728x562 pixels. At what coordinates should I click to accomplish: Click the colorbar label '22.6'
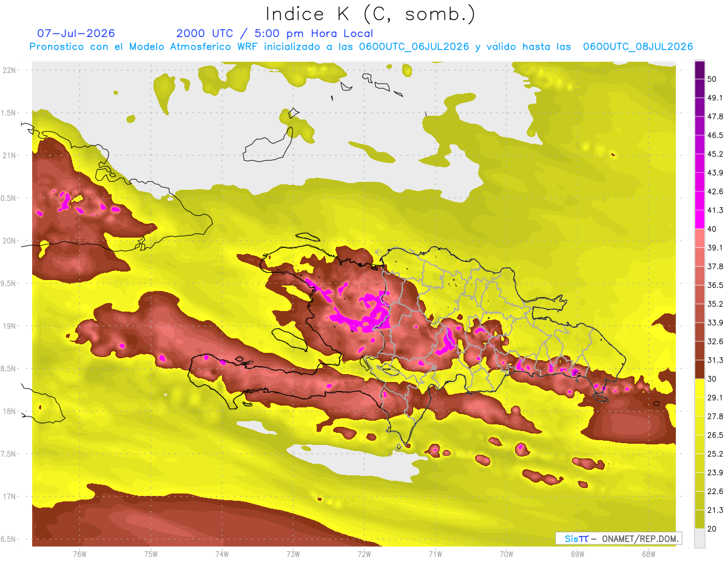(715, 492)
